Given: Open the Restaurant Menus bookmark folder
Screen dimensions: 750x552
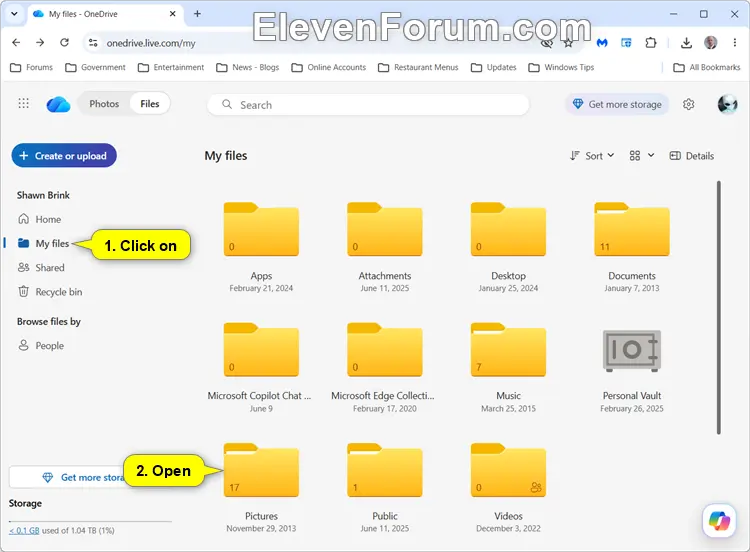Looking at the screenshot, I should point(418,67).
